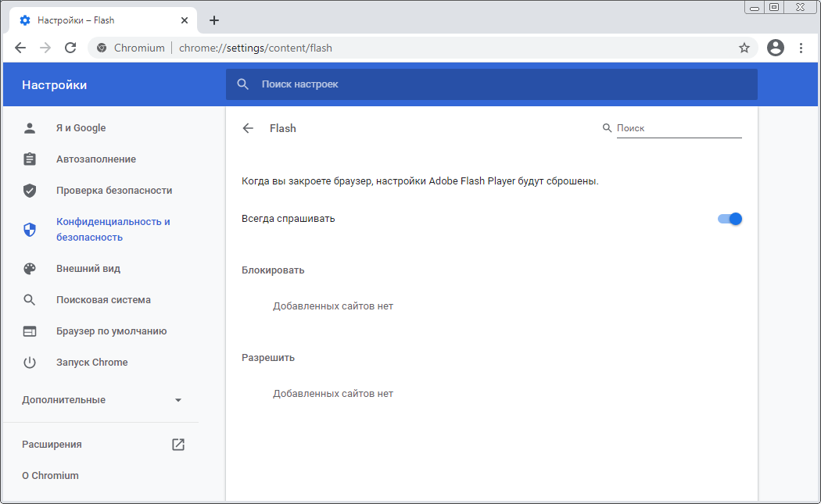
Task: Click the browser forward arrow
Action: [45, 48]
